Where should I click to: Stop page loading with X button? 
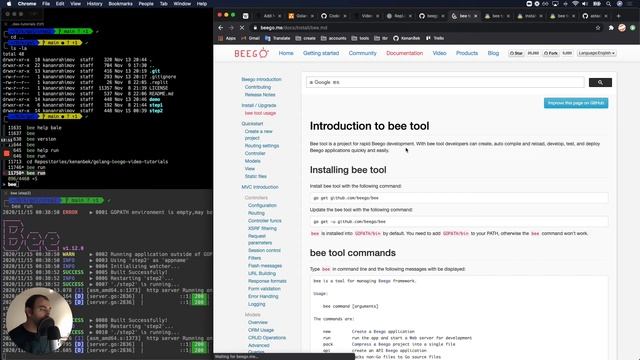(x=242, y=28)
